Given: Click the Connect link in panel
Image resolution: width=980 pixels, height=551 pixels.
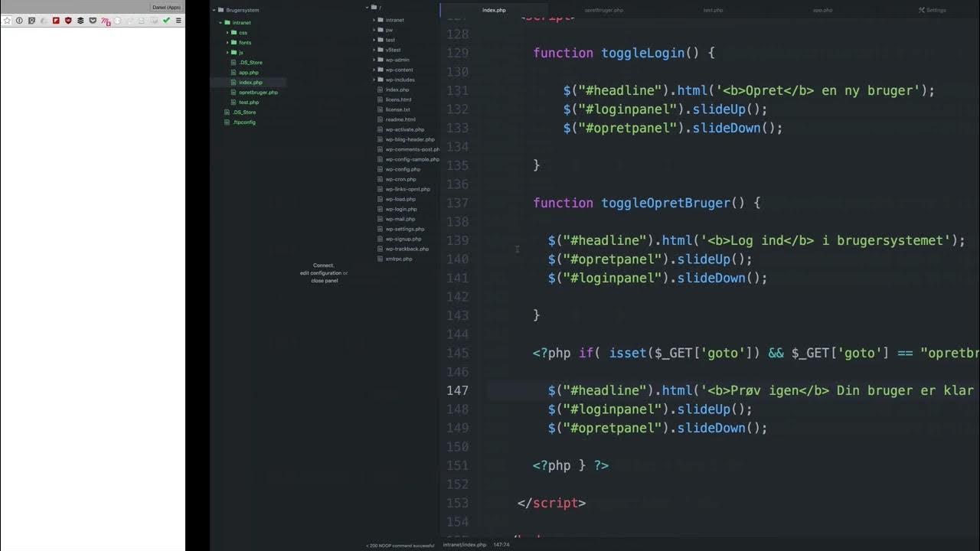Looking at the screenshot, I should [x=323, y=266].
